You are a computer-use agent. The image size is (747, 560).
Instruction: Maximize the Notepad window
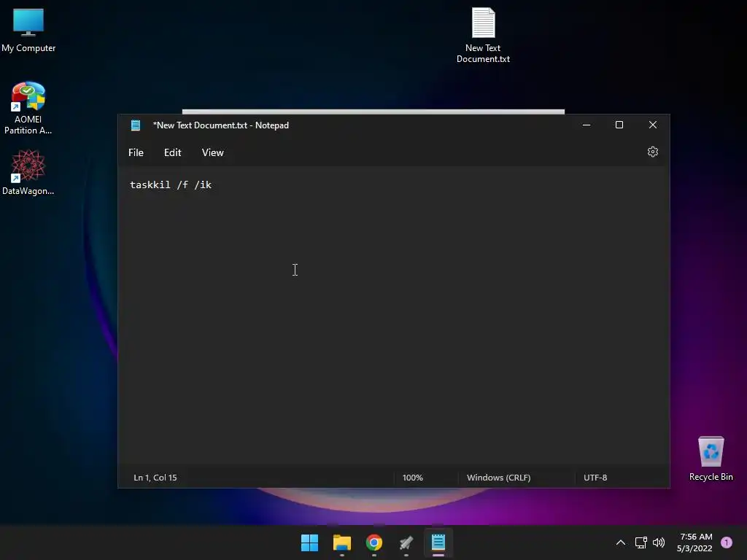[x=619, y=125]
